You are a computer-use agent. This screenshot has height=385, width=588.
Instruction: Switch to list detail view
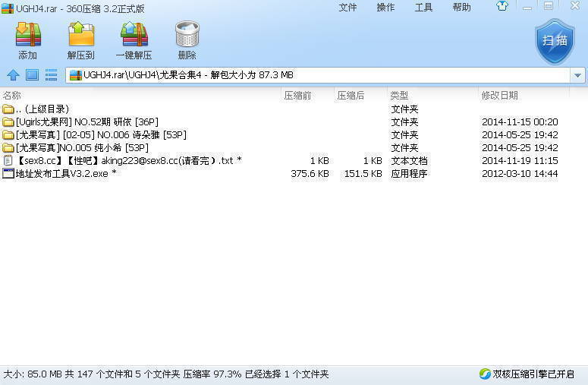click(51, 75)
